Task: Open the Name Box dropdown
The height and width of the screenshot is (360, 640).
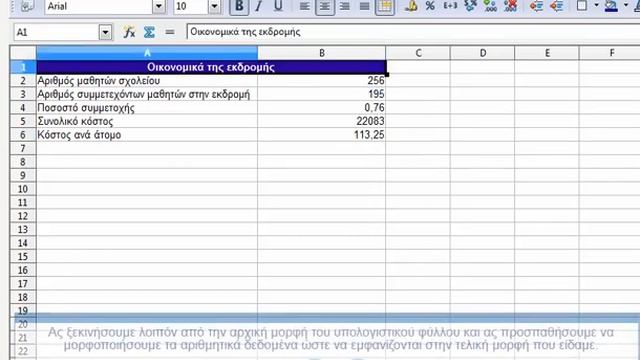Action: pos(105,32)
